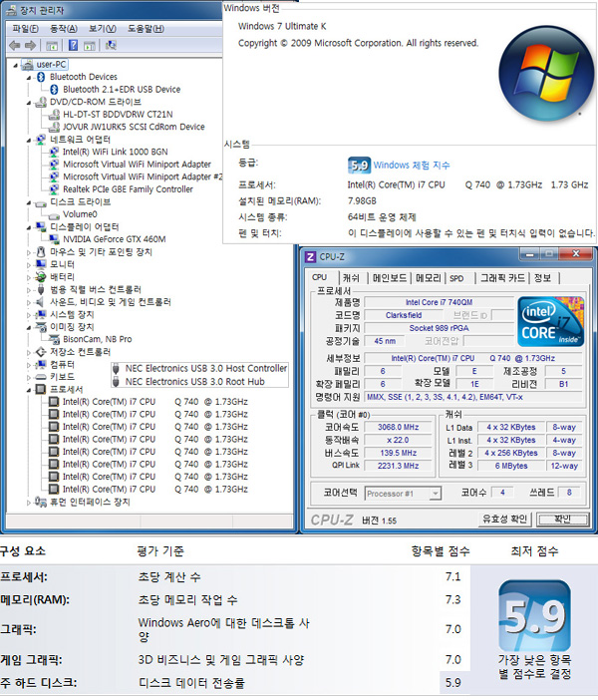Switch to the SPD tab in CPU-Z
Viewport: 598px width, 700px height.
pyautogui.click(x=456, y=278)
